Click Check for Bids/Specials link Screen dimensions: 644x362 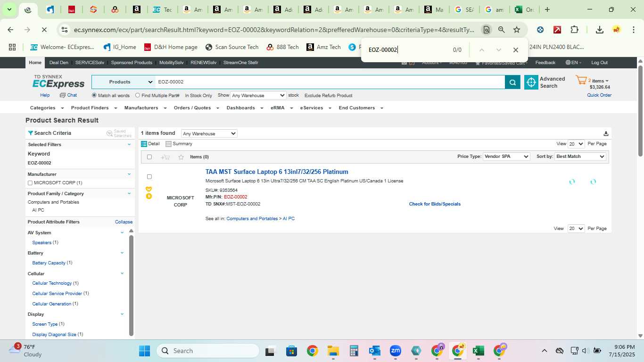tap(435, 204)
